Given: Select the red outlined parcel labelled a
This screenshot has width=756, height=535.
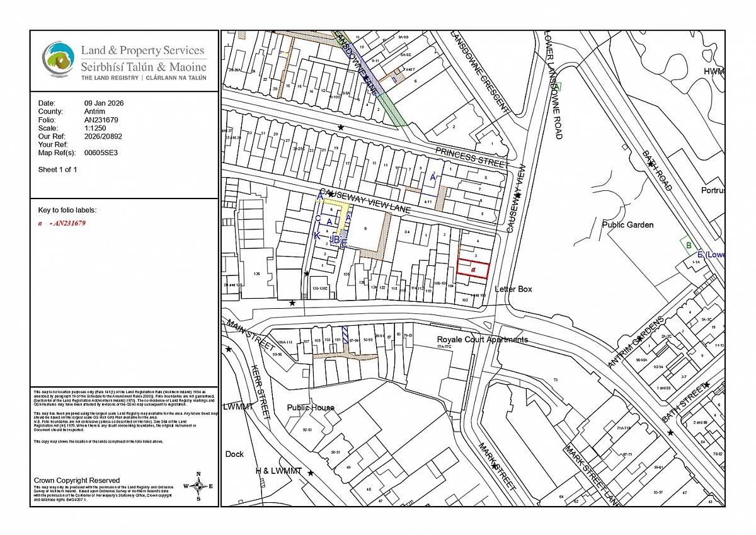Looking at the screenshot, I should coord(473,268).
